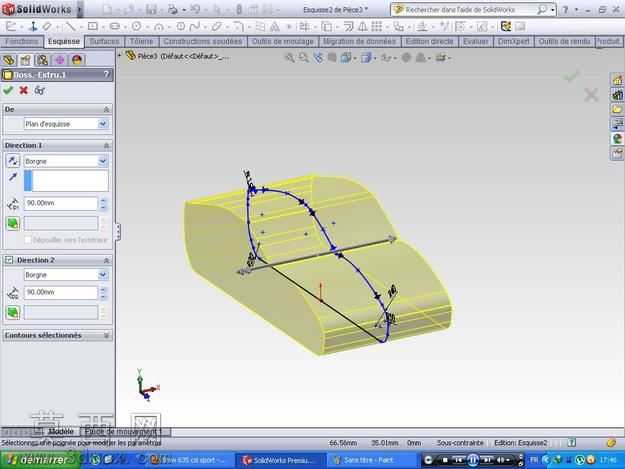Open the Plan d'esquisse dropdown
This screenshot has height=469, width=625.
click(103, 124)
